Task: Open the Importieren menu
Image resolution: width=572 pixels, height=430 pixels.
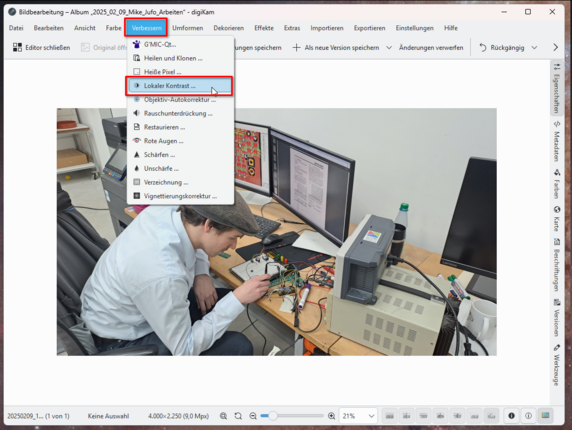Action: coord(327,28)
